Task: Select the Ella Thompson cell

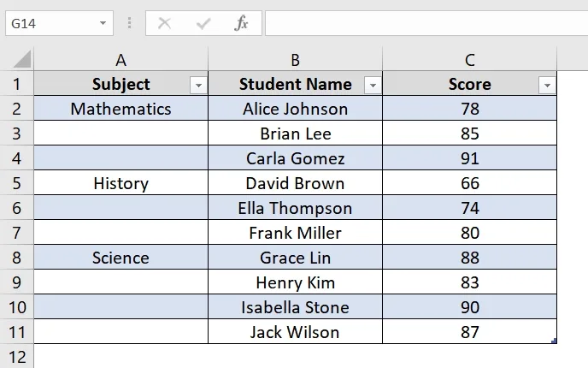Action: [295, 207]
